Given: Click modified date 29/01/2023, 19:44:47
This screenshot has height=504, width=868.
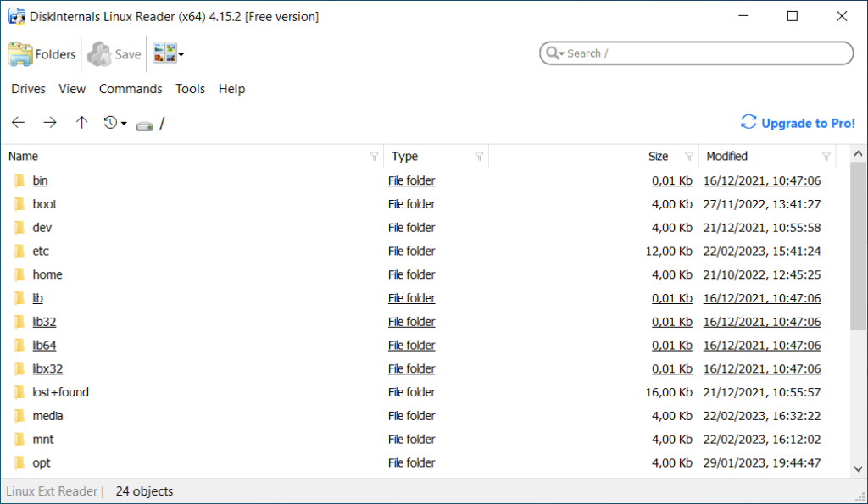Looking at the screenshot, I should pyautogui.click(x=762, y=462).
